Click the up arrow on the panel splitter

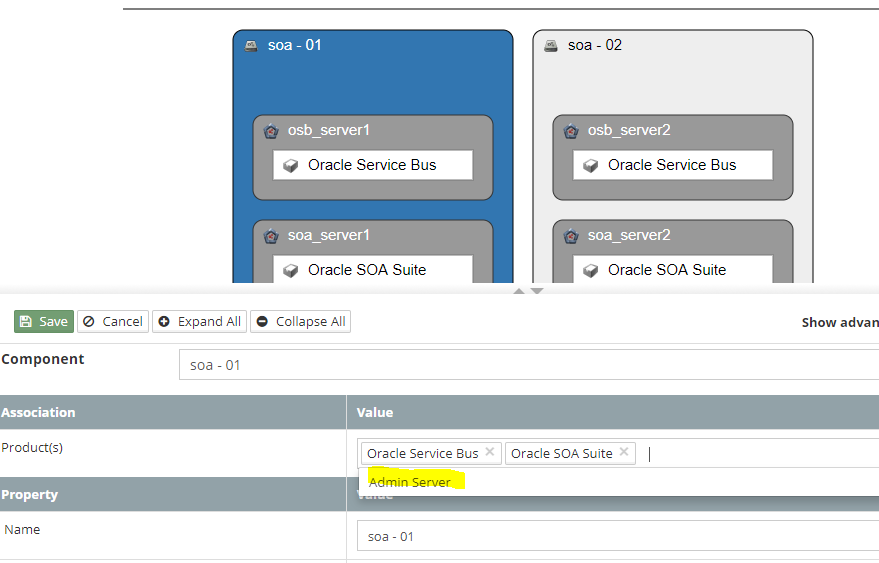coord(519,291)
